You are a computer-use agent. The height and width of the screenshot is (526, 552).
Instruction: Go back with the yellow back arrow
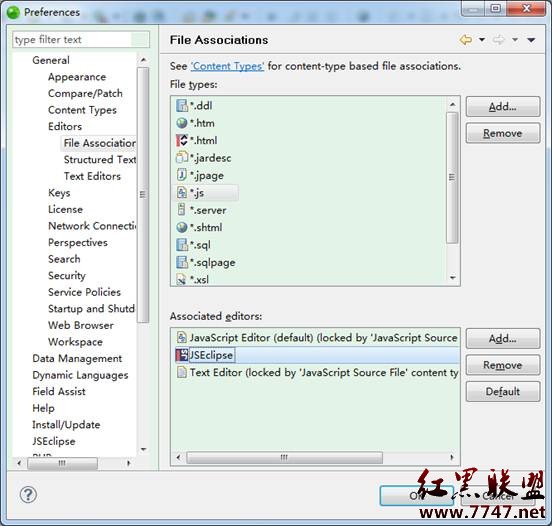coord(466,40)
